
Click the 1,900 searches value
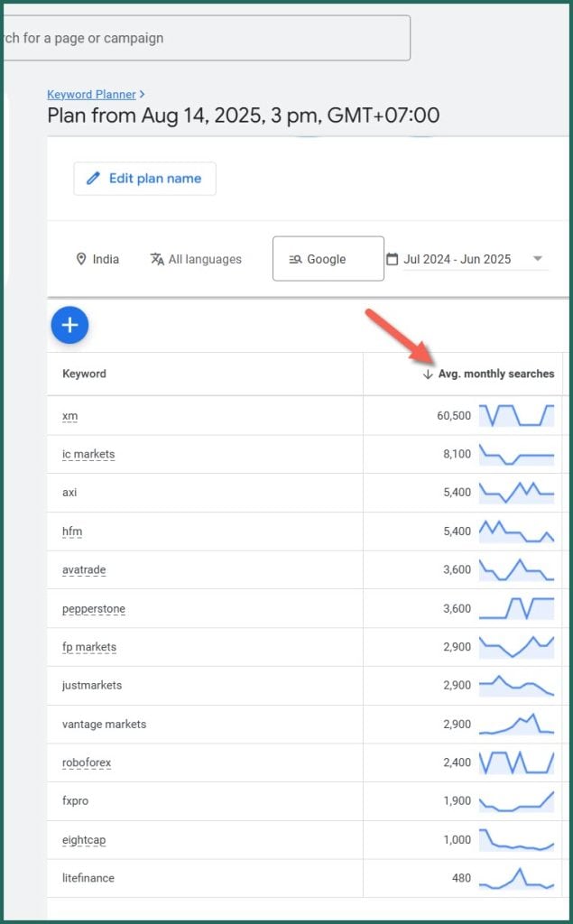pos(457,801)
